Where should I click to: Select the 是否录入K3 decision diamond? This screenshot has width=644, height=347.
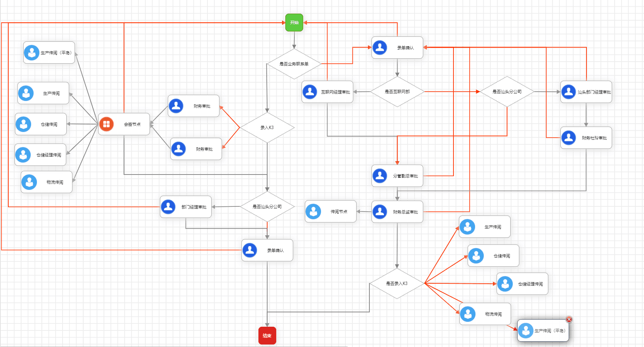pos(397,283)
